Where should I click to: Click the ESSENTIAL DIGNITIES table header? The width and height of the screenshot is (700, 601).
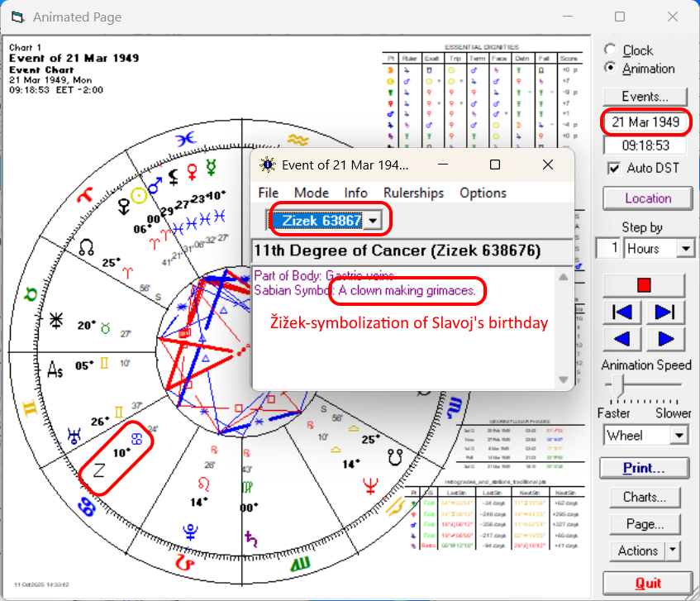point(482,47)
